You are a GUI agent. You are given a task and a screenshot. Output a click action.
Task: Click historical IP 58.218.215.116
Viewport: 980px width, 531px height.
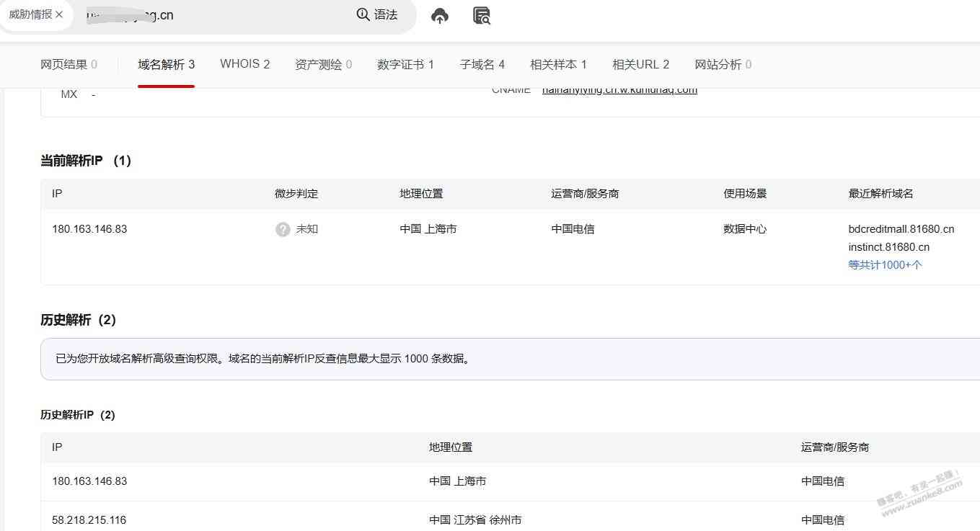pos(89,519)
